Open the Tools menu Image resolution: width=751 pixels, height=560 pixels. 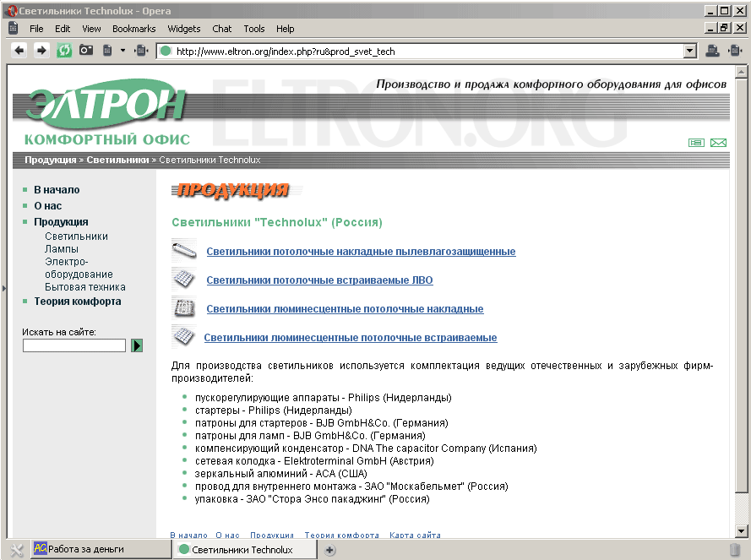pos(253,29)
